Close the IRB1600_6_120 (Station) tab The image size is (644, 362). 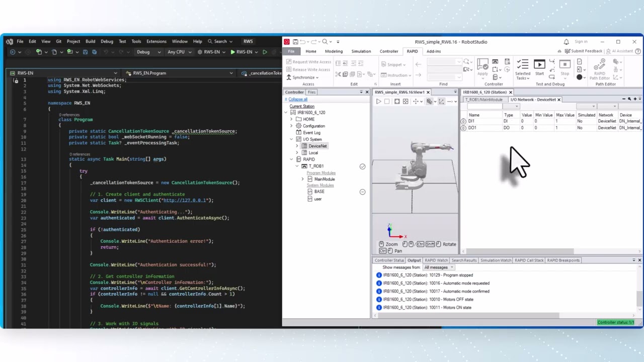pos(510,93)
